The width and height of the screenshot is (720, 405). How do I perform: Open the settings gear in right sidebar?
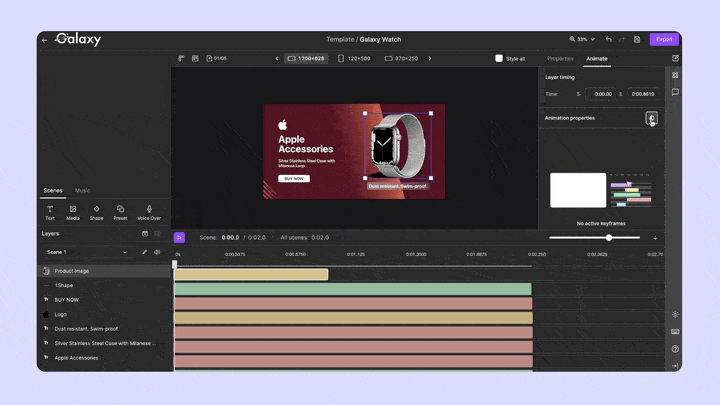tap(675, 315)
